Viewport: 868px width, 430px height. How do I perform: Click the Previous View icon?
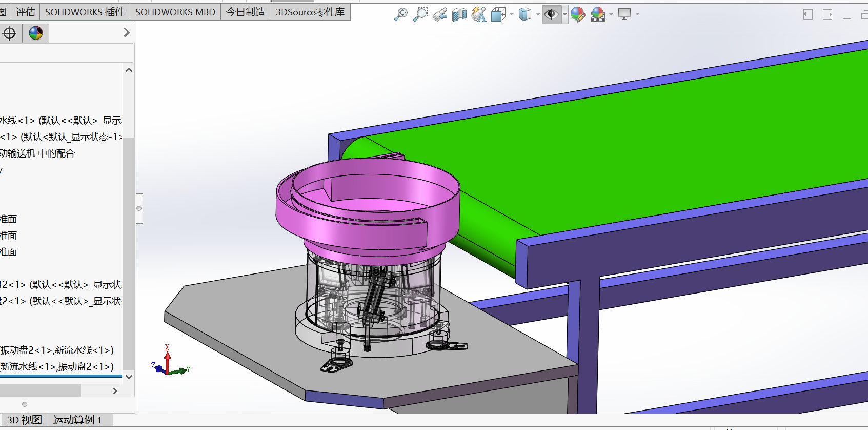[440, 14]
